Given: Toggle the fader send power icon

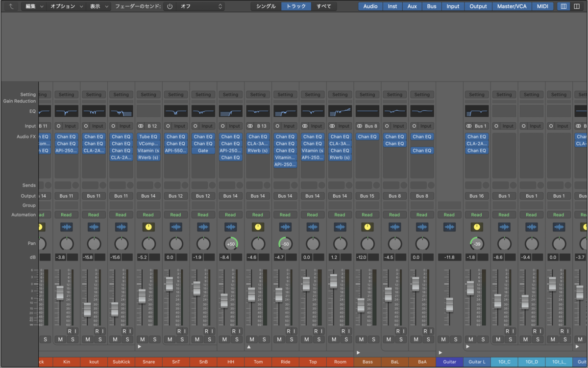Looking at the screenshot, I should (170, 6).
